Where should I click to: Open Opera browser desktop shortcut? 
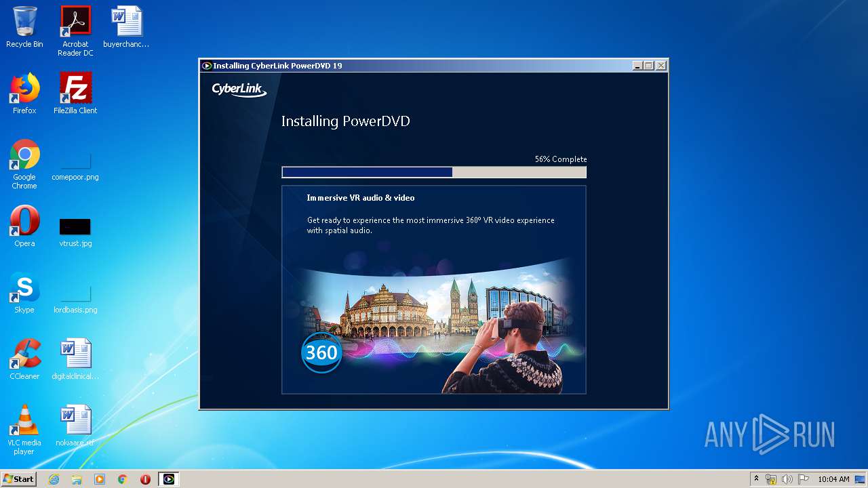(x=24, y=226)
